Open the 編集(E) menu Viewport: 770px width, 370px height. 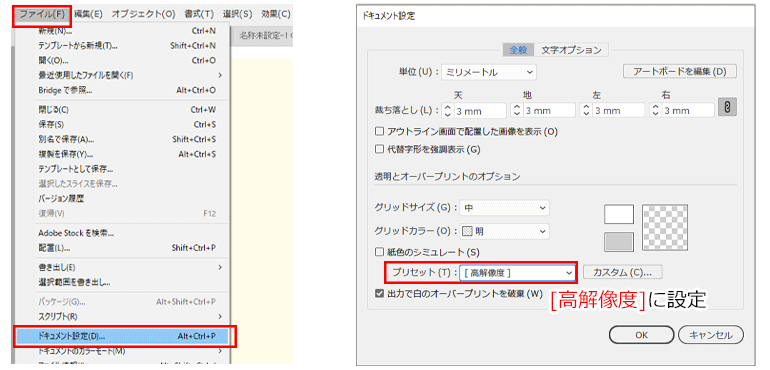tap(89, 14)
